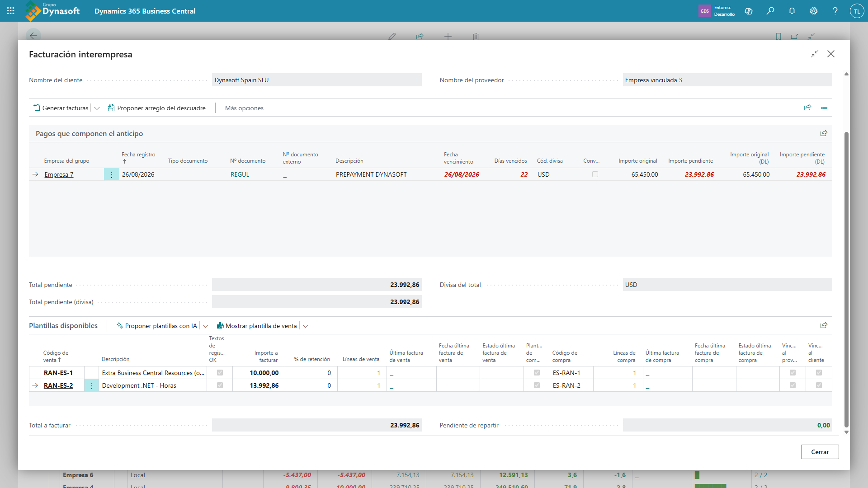Open row options for RAN-ES-2

tap(92, 385)
